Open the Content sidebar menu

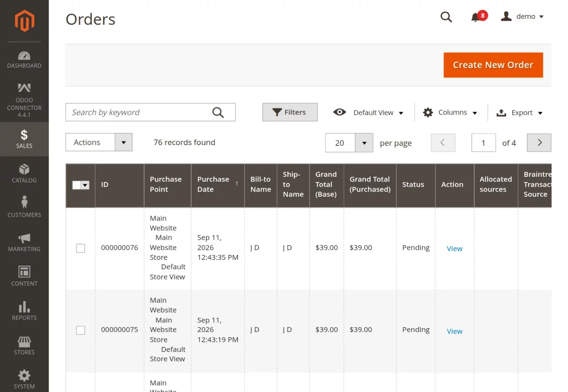pyautogui.click(x=24, y=277)
